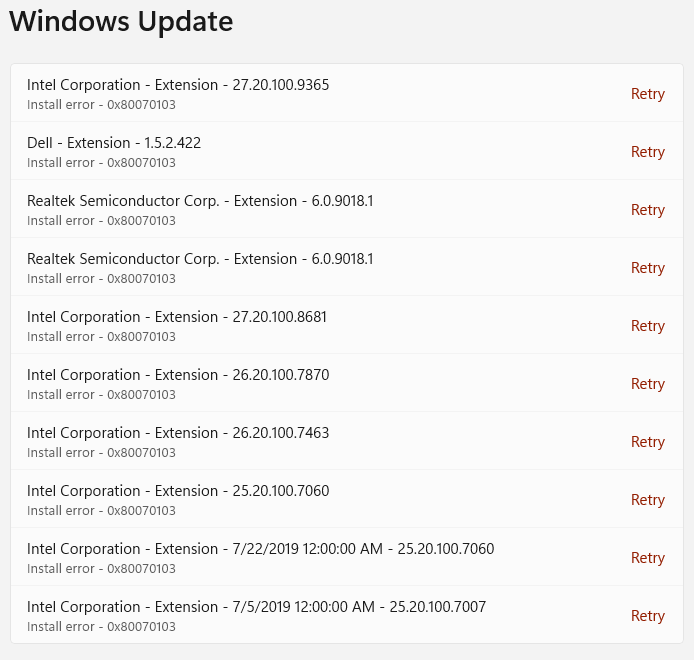
Task: Retry the Intel Extension 26.20.100.7870 update
Action: 648,384
